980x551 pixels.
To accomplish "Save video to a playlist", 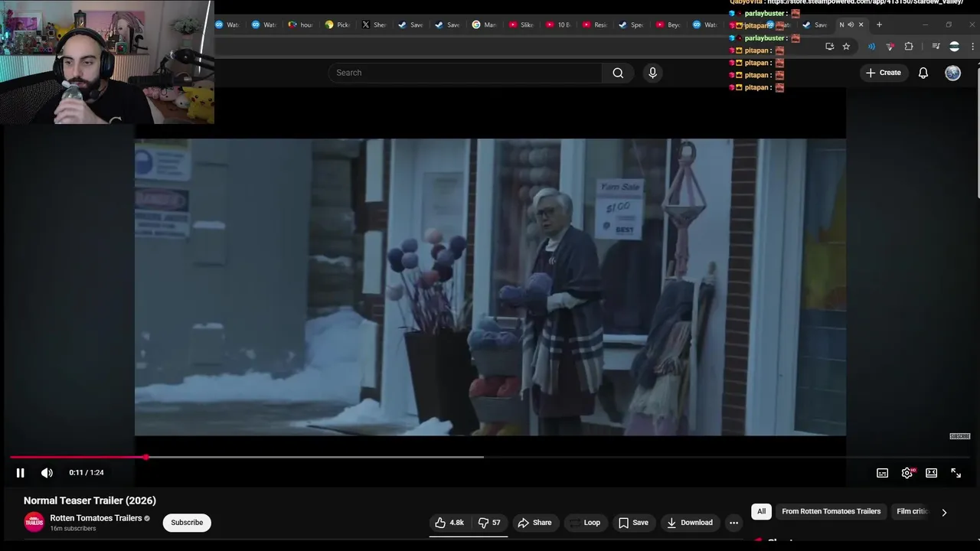I will [633, 523].
